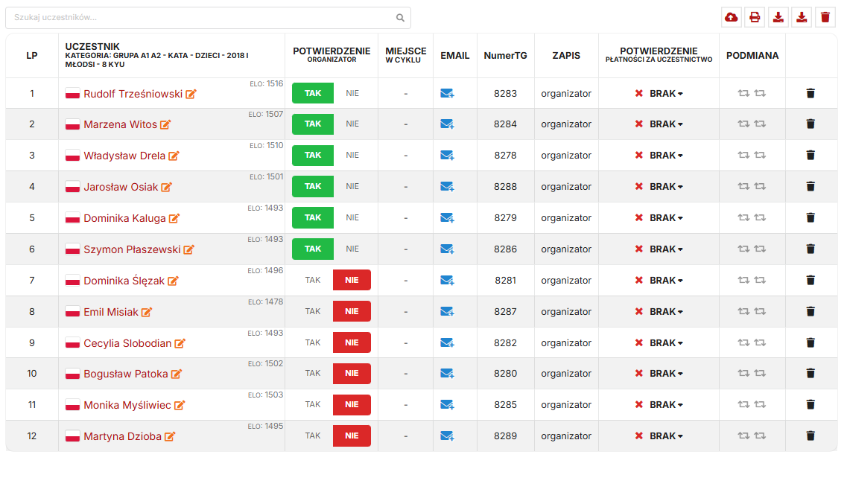Click the cloud upload icon in the toolbar

tap(731, 17)
